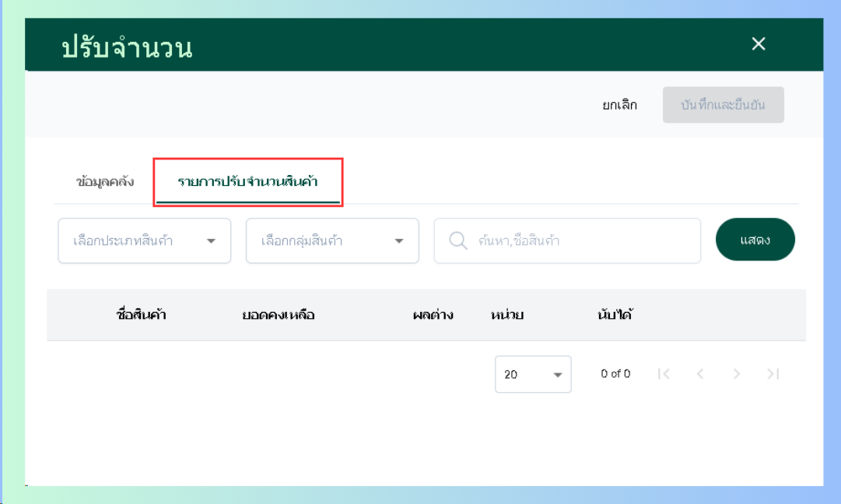Close the ปรับจำนวน dialog with X
Viewport: 841px width, 504px height.
tap(758, 44)
